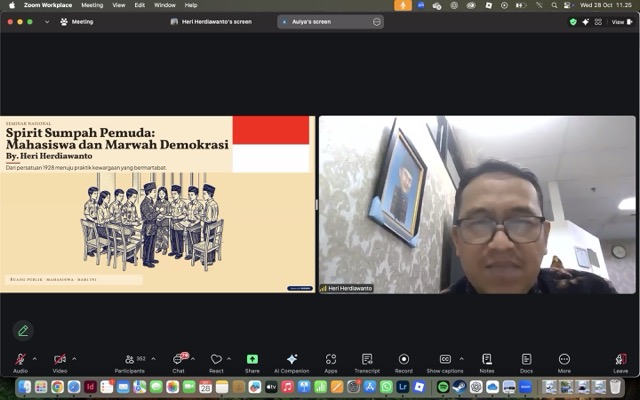Open the Participants panel
The width and height of the screenshot is (640, 400).
click(130, 362)
